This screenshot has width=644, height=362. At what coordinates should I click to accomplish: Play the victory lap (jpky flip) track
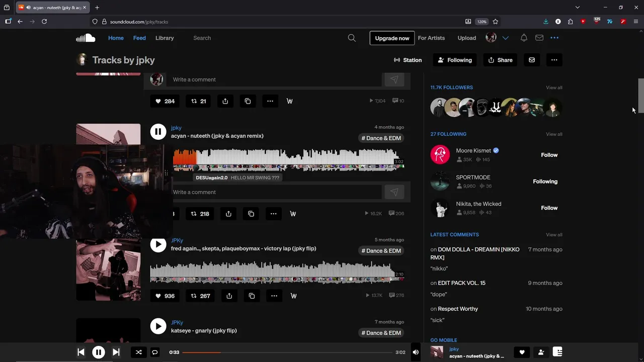click(x=158, y=244)
